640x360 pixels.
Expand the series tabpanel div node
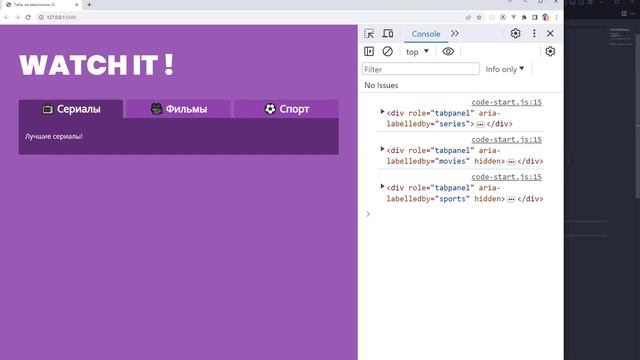point(382,111)
